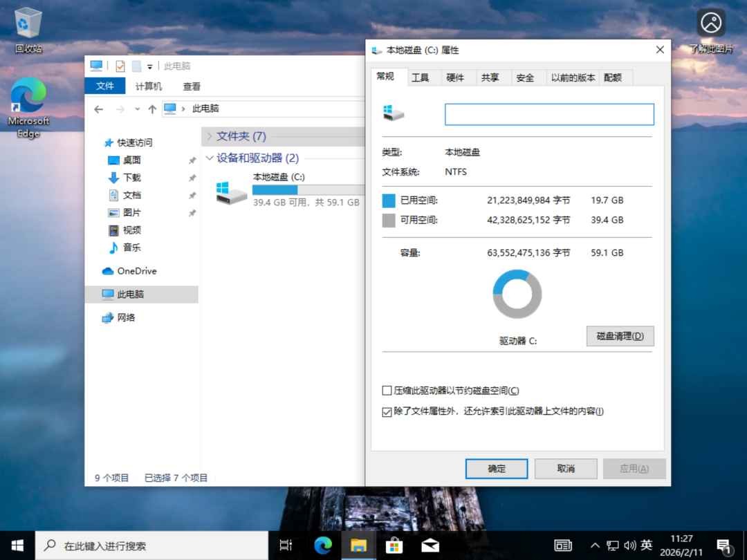Click the This PC icon in Explorer title bar

[96, 66]
